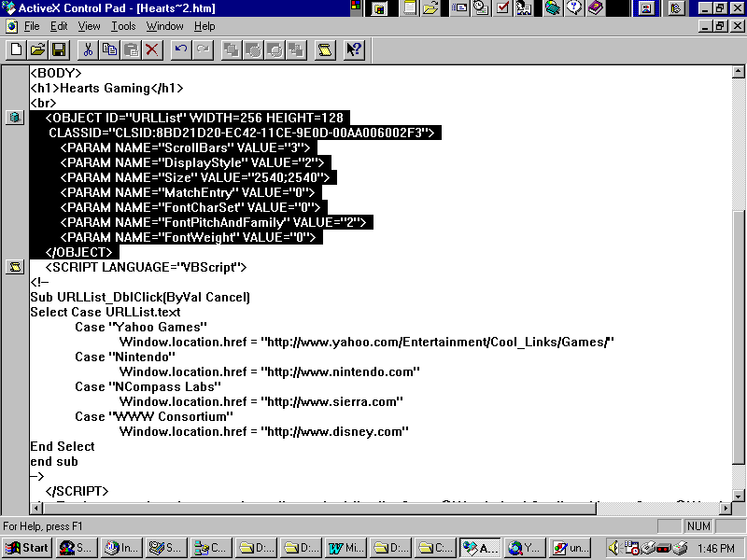Open the File menu

32,26
